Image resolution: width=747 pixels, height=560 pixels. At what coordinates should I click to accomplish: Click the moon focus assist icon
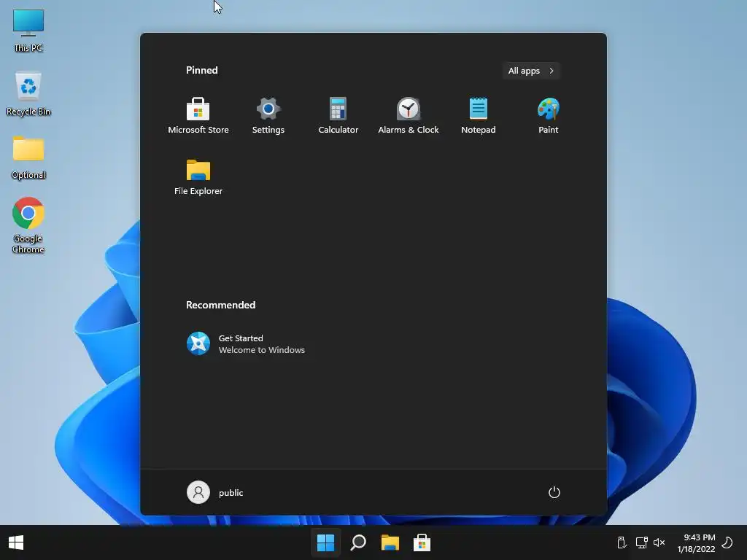(727, 542)
